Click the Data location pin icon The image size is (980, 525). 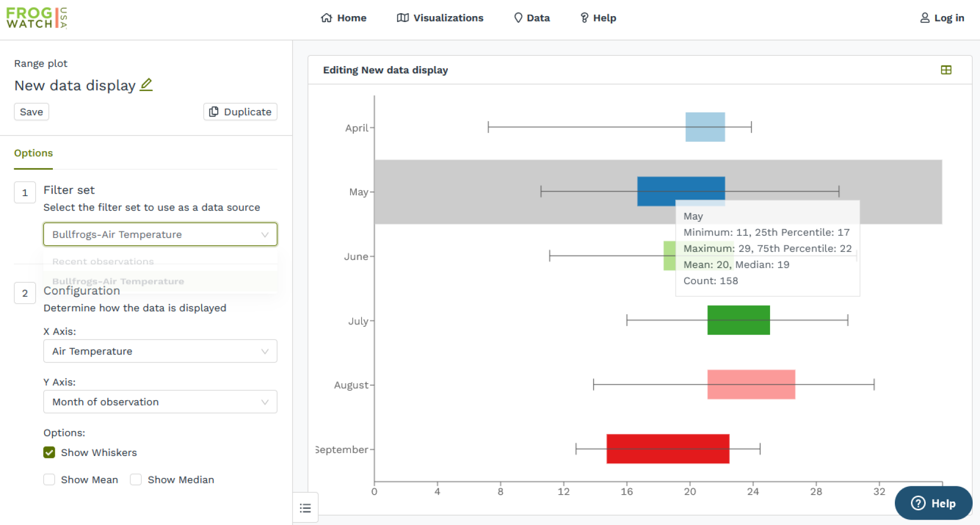pyautogui.click(x=518, y=18)
